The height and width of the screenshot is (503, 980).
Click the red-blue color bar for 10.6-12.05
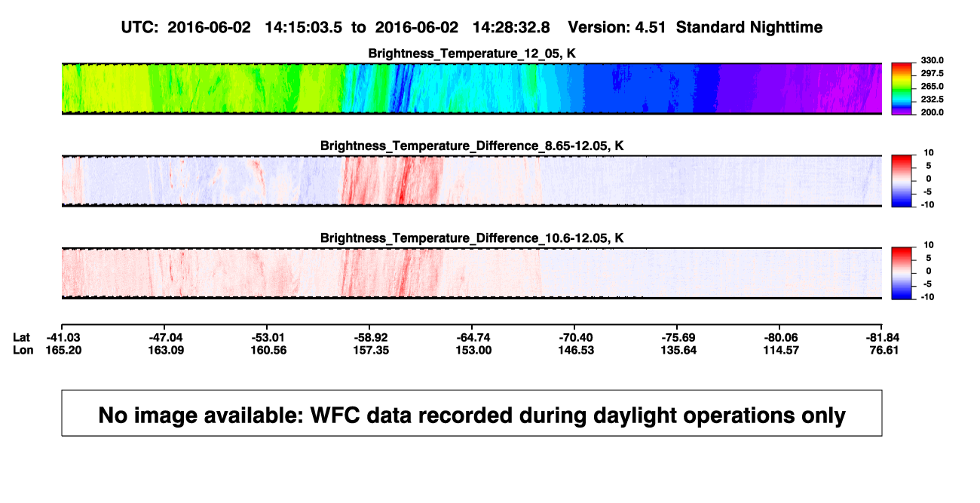tap(902, 273)
